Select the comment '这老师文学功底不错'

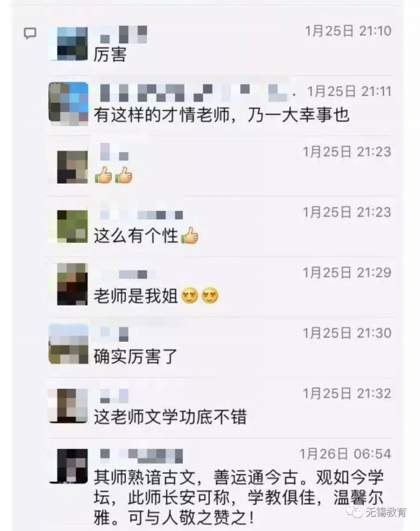coord(170,417)
